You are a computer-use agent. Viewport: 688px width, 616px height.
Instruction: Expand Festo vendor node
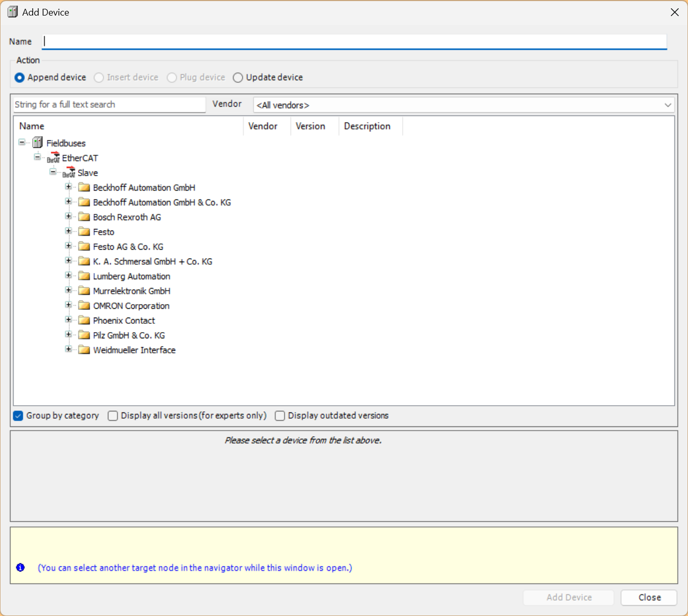tap(68, 231)
